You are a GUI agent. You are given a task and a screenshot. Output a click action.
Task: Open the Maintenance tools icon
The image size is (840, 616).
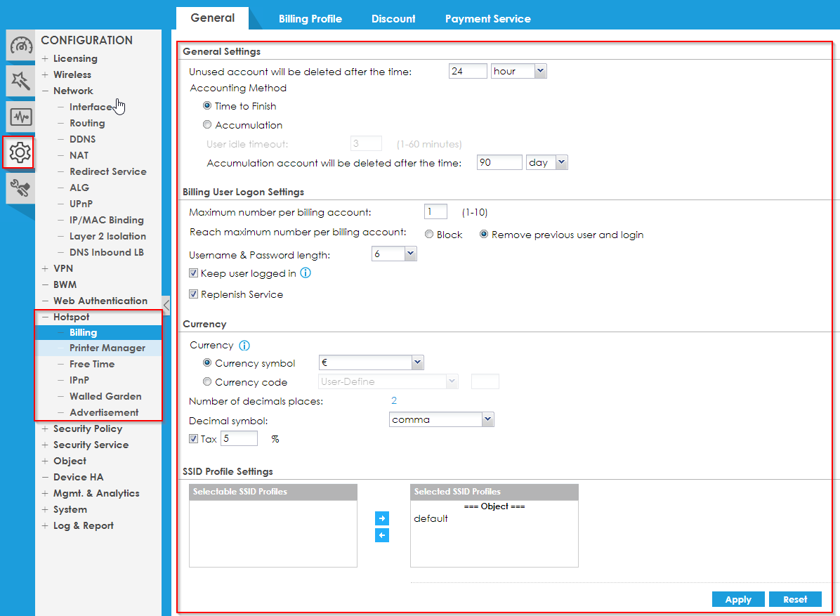20,188
